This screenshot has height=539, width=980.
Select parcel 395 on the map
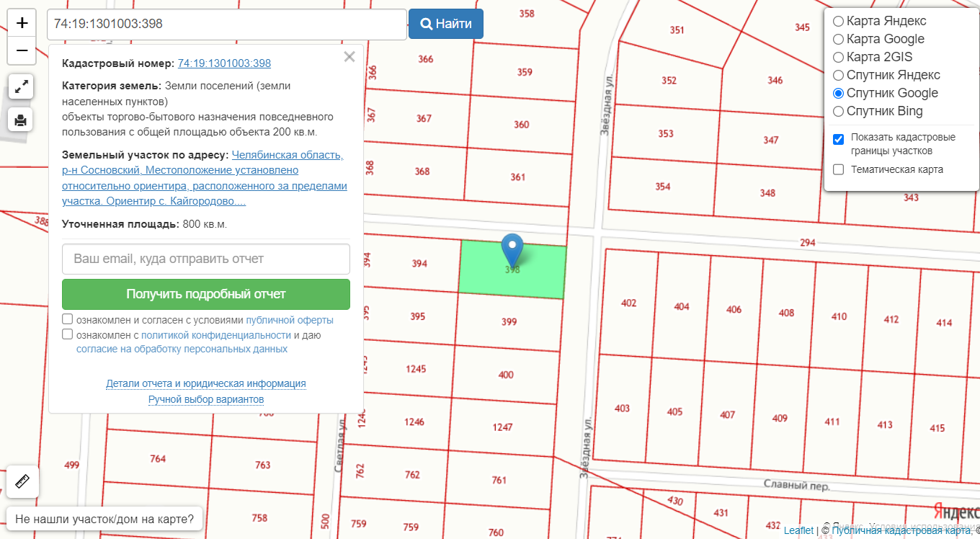[x=417, y=316]
